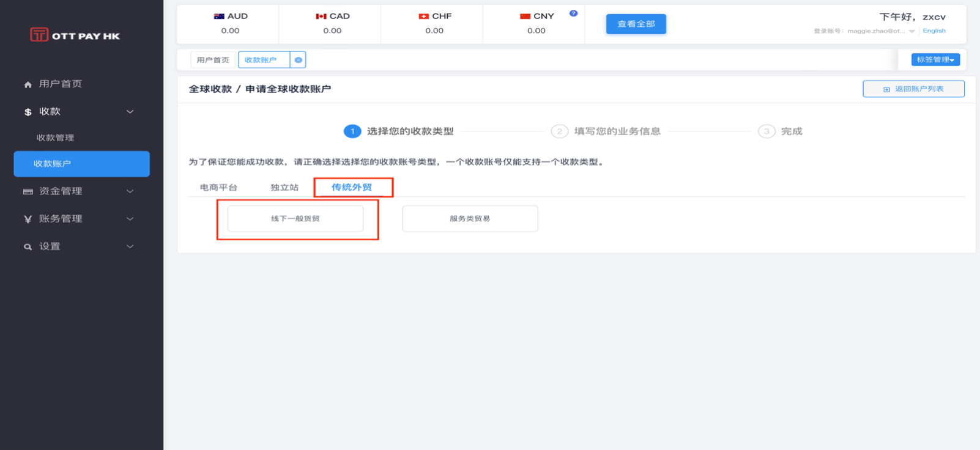The width and height of the screenshot is (980, 450).
Task: Choose 线下一般货贸 option
Action: (x=295, y=218)
